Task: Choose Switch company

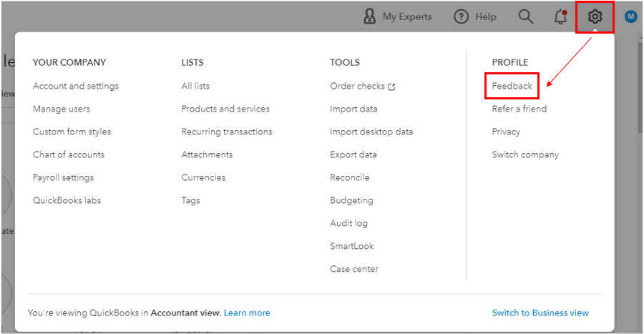Action: [525, 154]
